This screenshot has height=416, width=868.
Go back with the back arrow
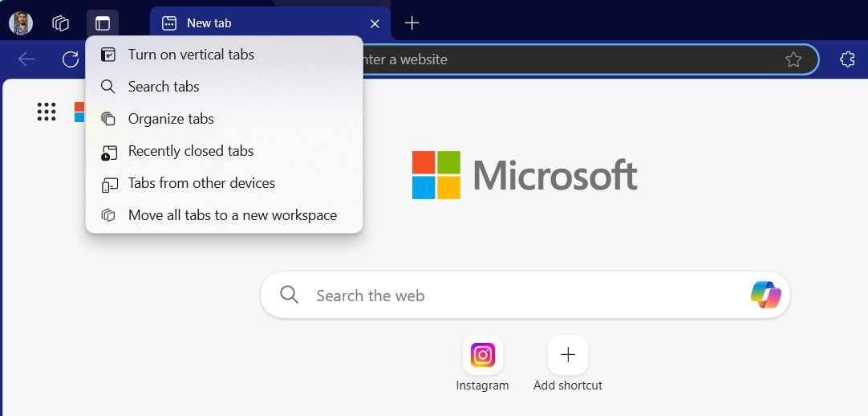point(26,59)
